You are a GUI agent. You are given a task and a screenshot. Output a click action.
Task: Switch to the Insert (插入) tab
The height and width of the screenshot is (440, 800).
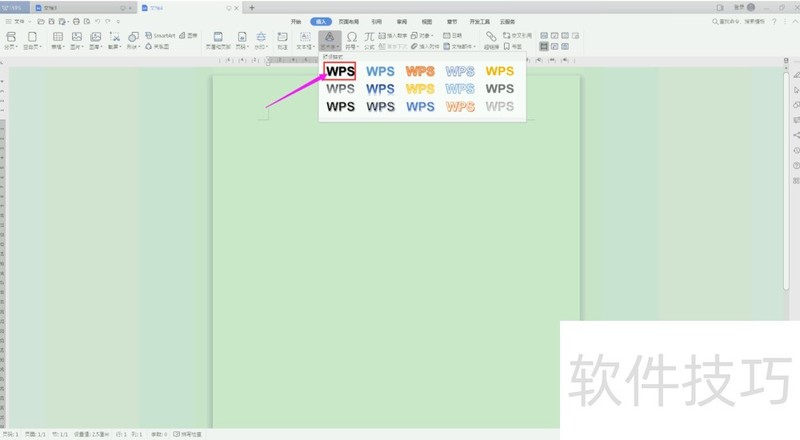(x=321, y=21)
